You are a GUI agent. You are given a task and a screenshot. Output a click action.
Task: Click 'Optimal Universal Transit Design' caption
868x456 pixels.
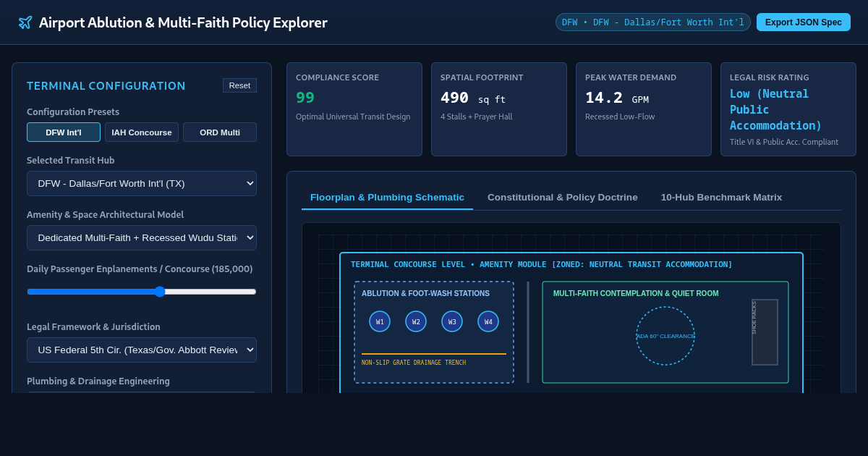[353, 117]
